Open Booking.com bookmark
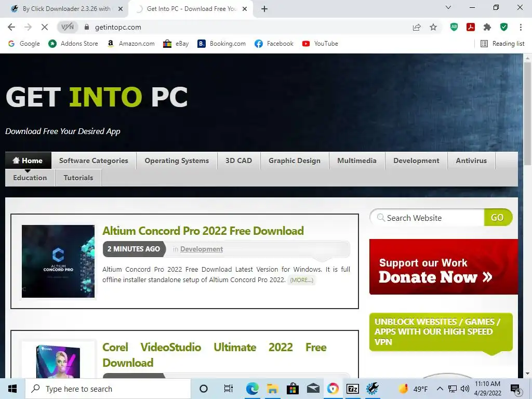Viewport: 532px width, 399px height. coord(221,44)
